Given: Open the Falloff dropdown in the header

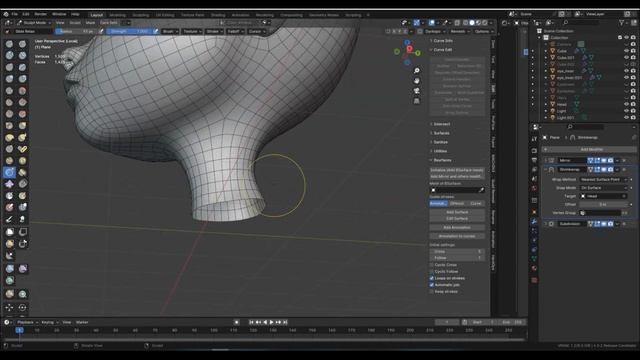Looking at the screenshot, I should [x=235, y=31].
